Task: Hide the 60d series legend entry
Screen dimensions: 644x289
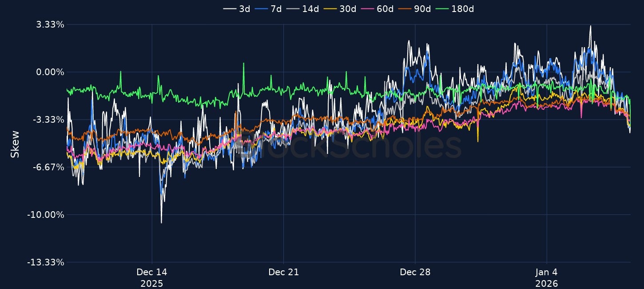Action: tap(378, 8)
